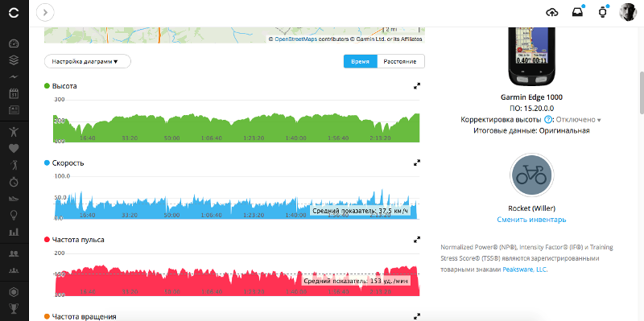Viewport: 644px width, 321px height.
Task: Click the red Частота пульса color dot
Action: (47, 240)
